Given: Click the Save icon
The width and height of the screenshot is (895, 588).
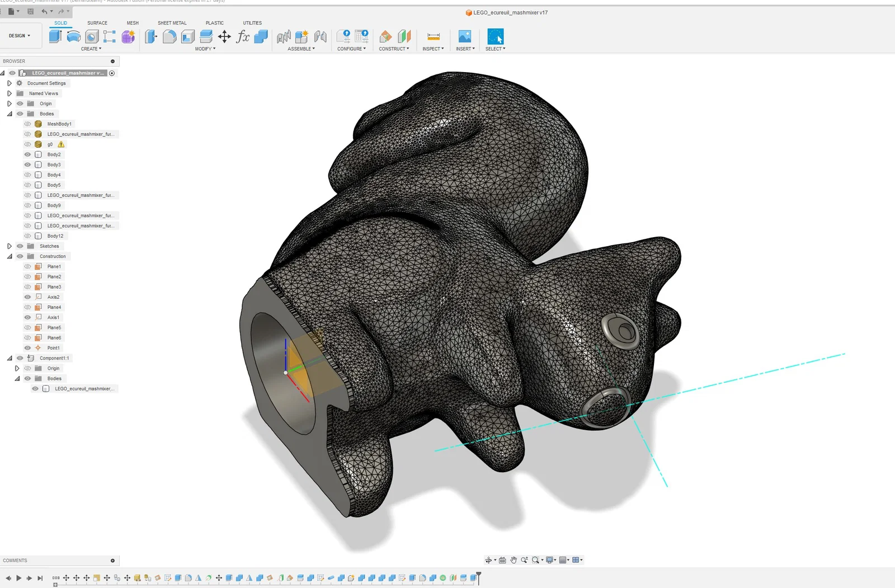Looking at the screenshot, I should (30, 11).
